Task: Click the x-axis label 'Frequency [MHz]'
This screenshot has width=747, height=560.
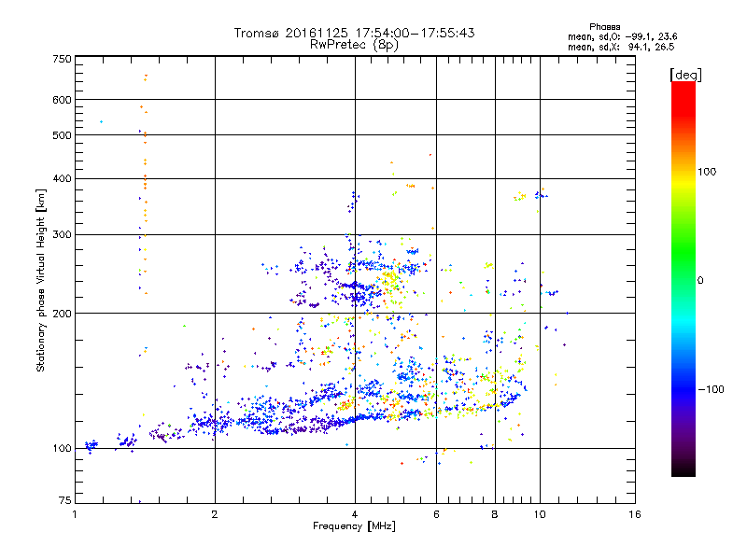Action: click(x=354, y=526)
